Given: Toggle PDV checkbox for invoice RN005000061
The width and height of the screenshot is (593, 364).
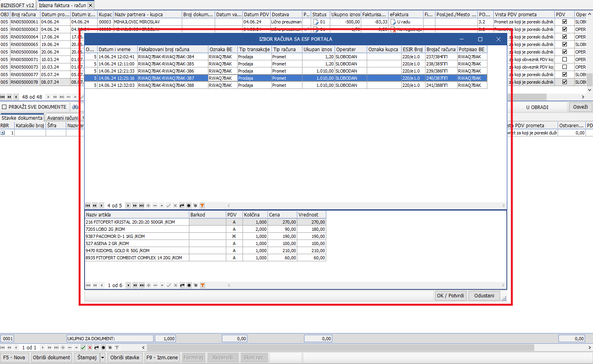Looking at the screenshot, I should [564, 22].
